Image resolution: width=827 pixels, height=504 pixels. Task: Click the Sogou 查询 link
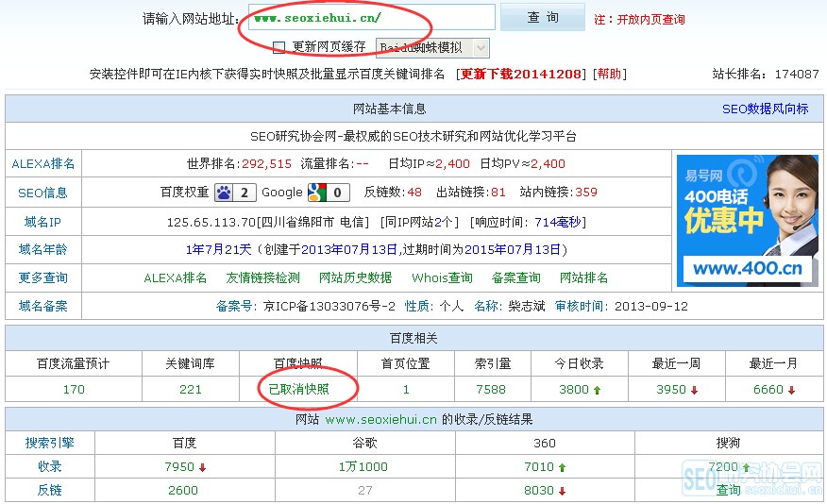coord(729,490)
